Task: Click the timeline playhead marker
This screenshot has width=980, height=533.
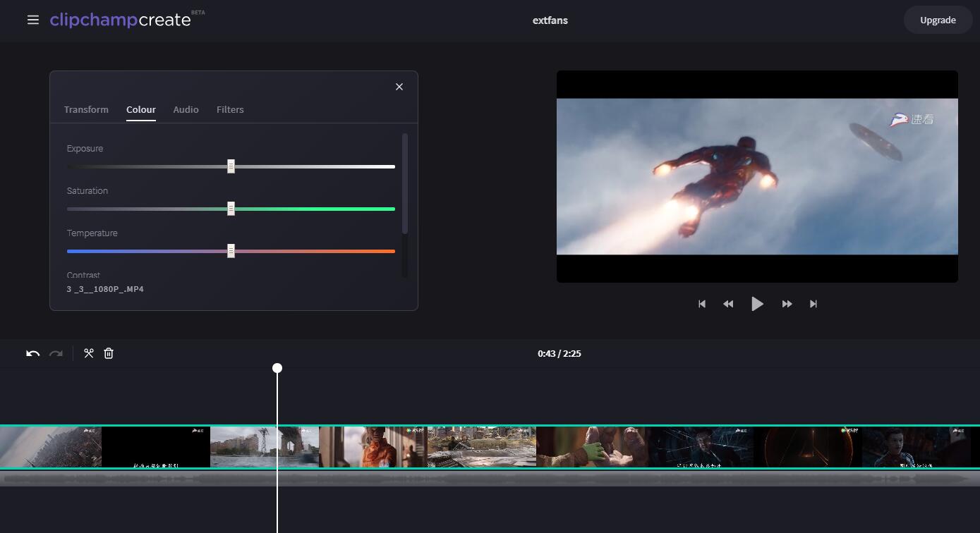Action: point(277,368)
